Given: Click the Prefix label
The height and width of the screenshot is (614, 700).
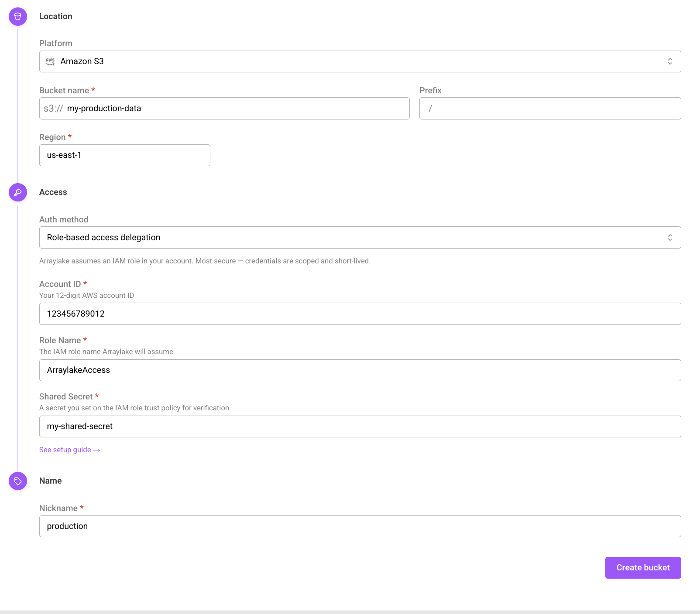Looking at the screenshot, I should pos(431,91).
